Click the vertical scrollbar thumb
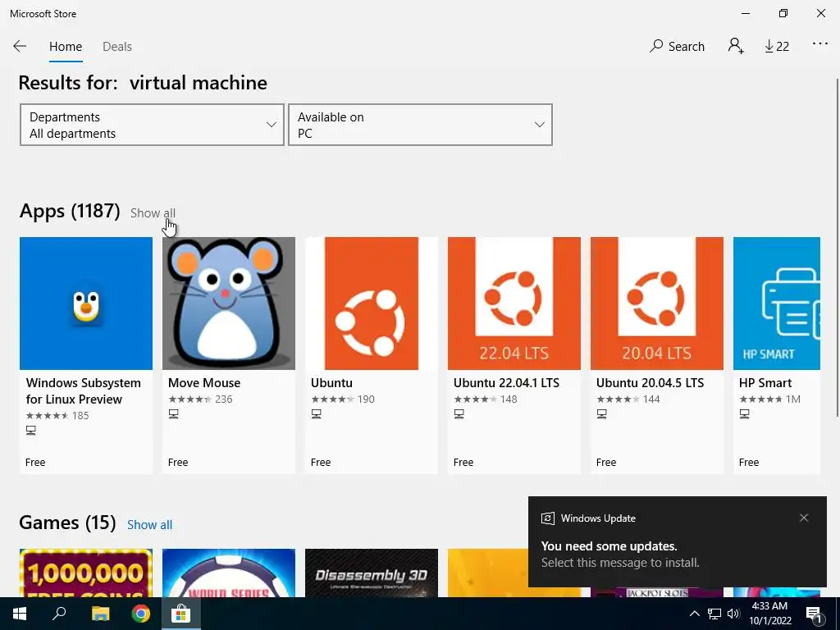The width and height of the screenshot is (840, 630). click(838, 248)
